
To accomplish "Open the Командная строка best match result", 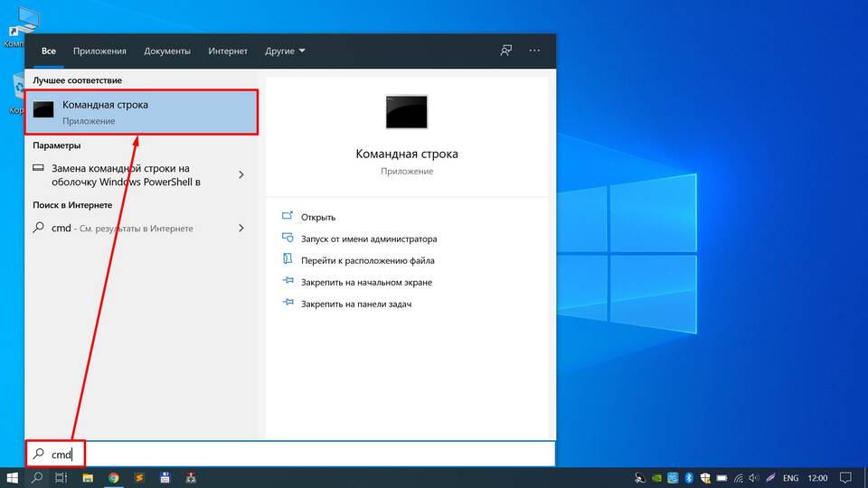I will point(142,112).
